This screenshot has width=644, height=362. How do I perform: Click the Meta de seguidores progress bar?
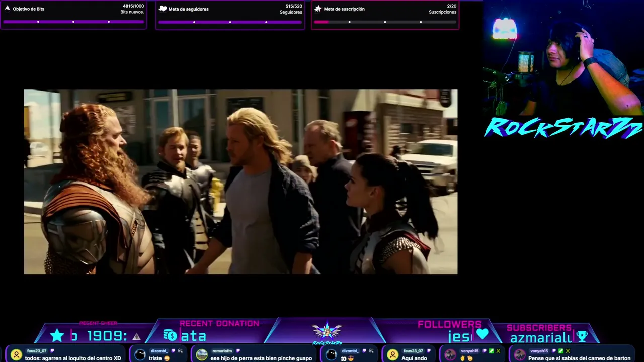(230, 22)
